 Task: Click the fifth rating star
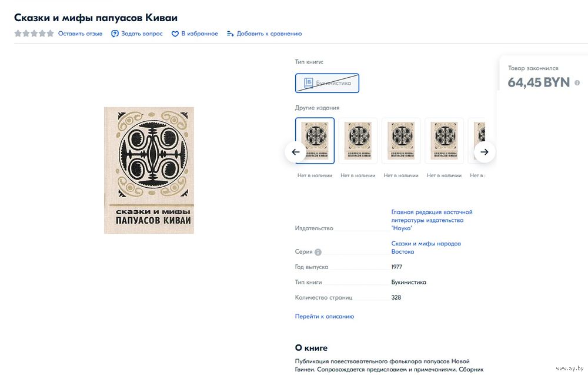pos(50,34)
